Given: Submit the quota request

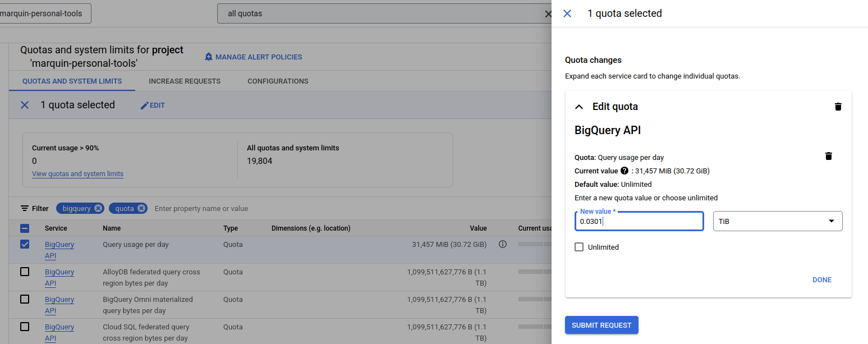Looking at the screenshot, I should 601,325.
